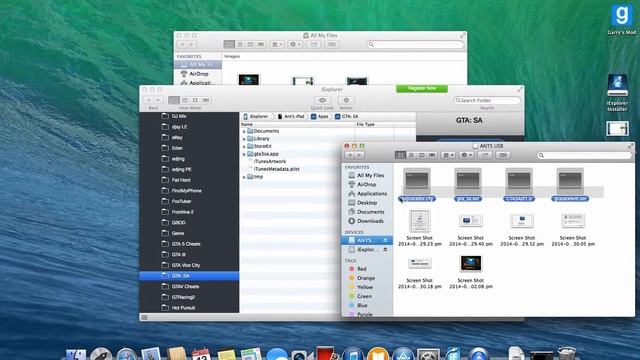Enter full screen for ANTS USB window
This screenshot has height=360, width=640.
tap(630, 146)
